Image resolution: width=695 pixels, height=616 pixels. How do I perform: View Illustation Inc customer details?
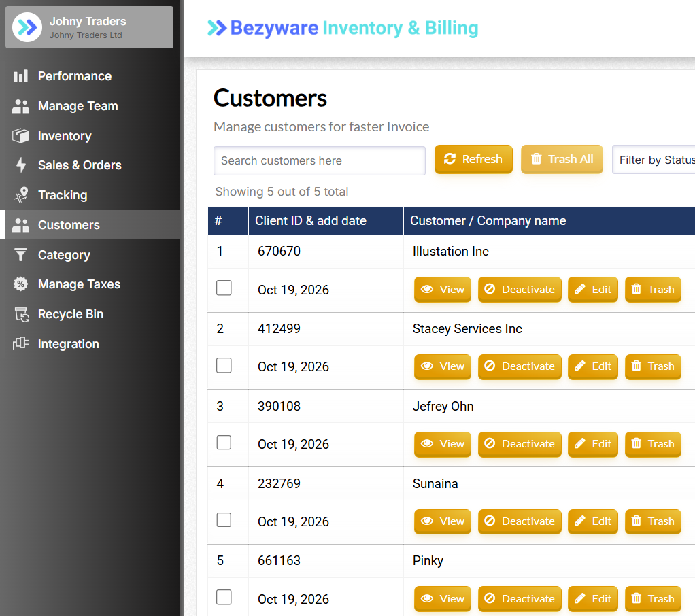(x=443, y=290)
